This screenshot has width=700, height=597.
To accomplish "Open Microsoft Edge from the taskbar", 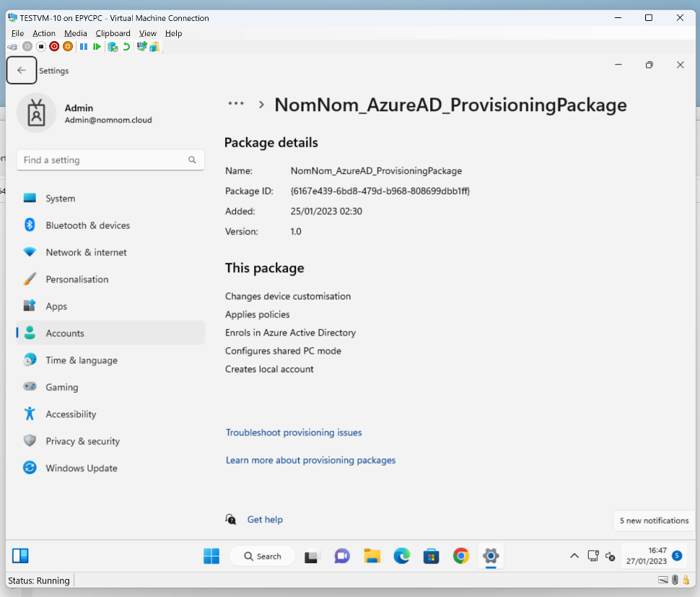I will (401, 556).
